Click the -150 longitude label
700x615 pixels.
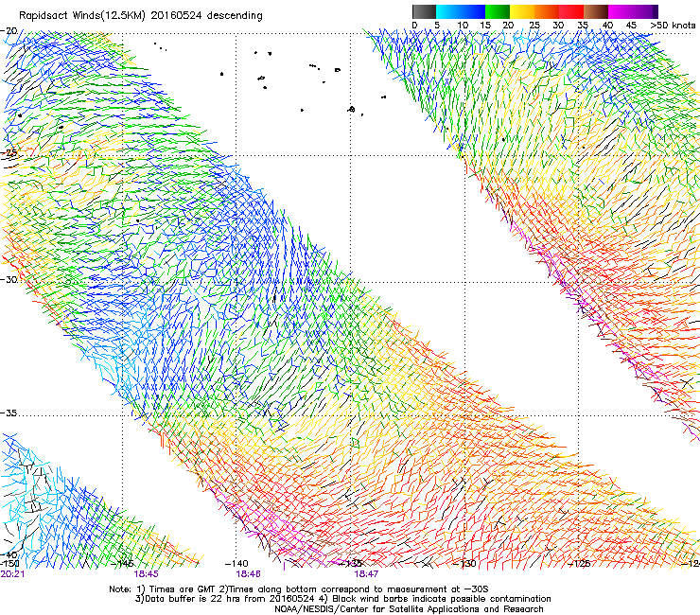click(x=9, y=564)
